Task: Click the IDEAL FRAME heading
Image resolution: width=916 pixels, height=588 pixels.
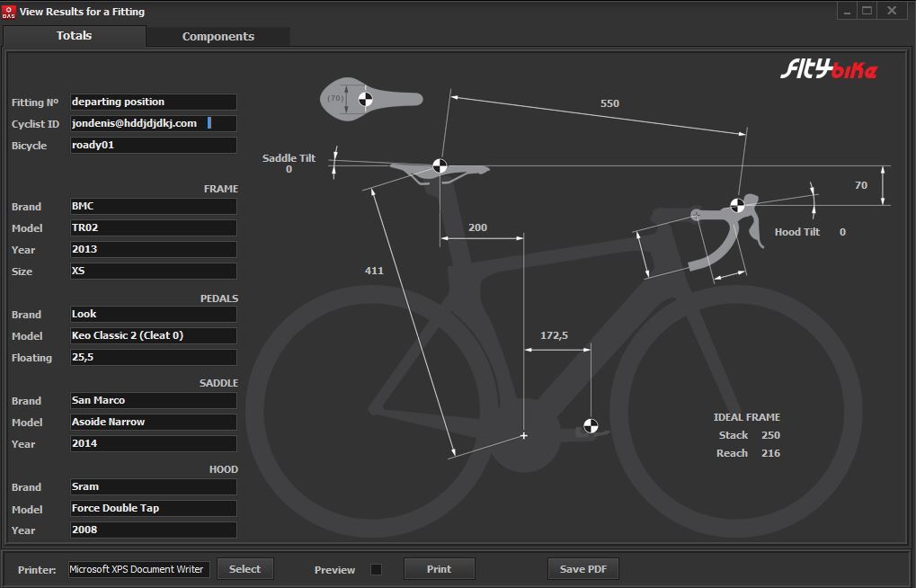Action: (x=747, y=417)
